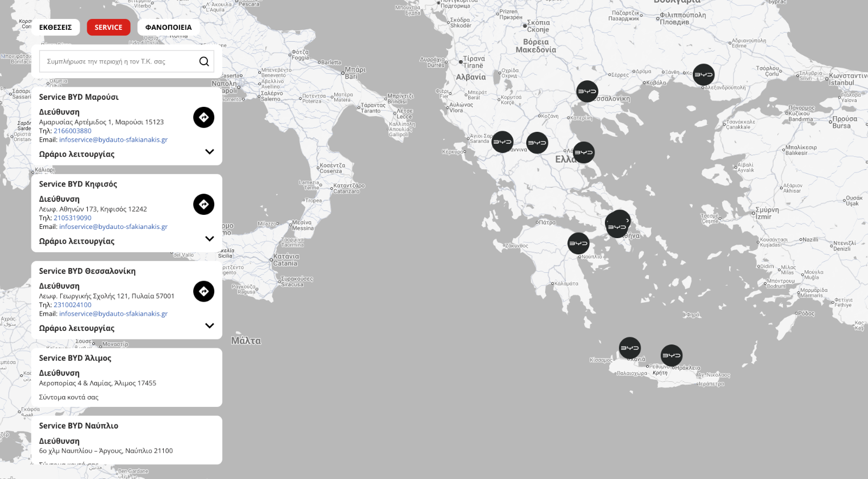Click address Λεωφ. Γεωργικής Σχολής 121, Πυλαία

[107, 296]
